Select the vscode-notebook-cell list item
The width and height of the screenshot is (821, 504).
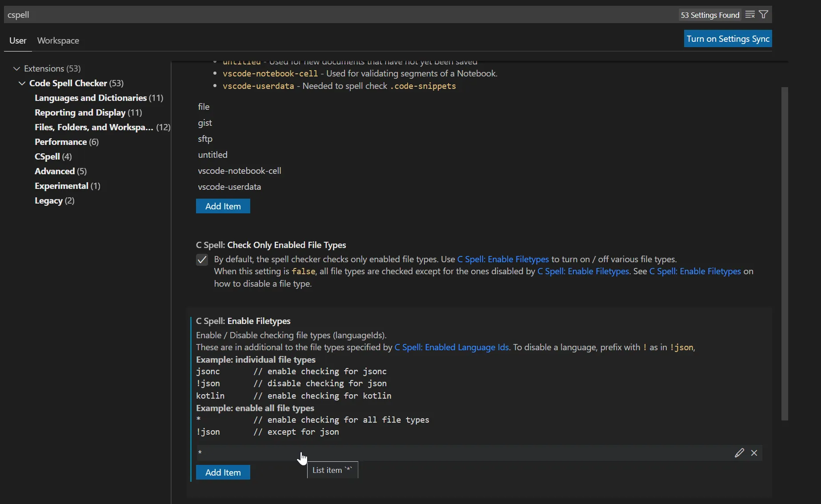point(240,171)
